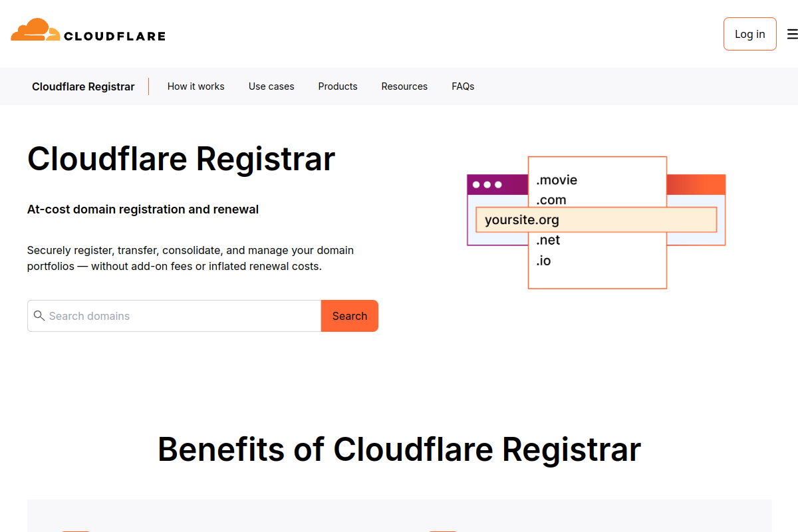Click the orange Search button
Screen dimensions: 798x532
pyautogui.click(x=350, y=316)
